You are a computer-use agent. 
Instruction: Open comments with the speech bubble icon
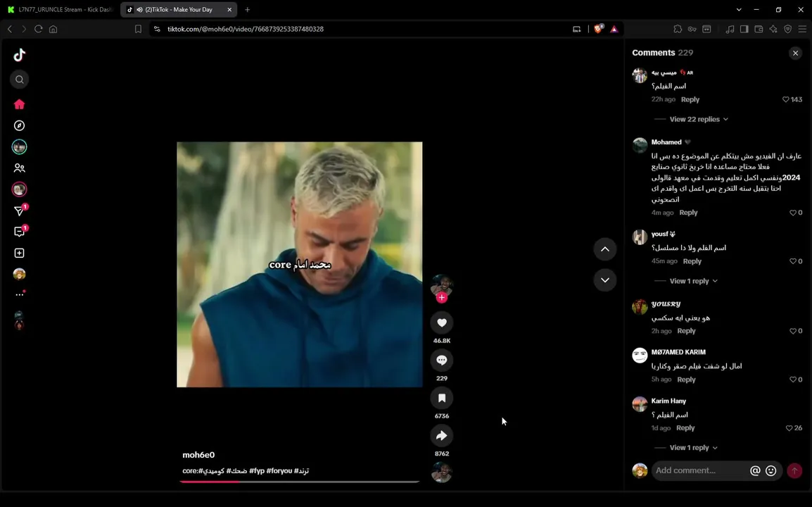click(x=442, y=361)
